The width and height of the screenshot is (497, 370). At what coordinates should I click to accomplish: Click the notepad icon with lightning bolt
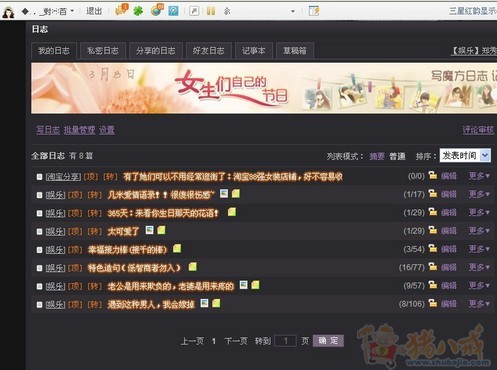coord(314,11)
